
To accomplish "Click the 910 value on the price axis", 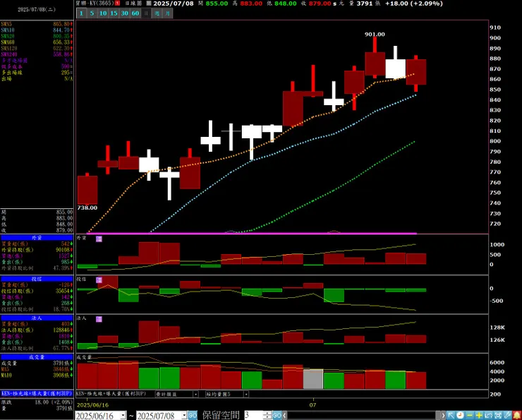I will coord(495,28).
